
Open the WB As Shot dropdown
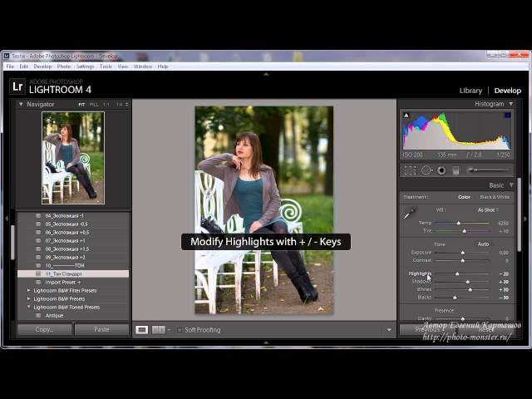(x=488, y=210)
